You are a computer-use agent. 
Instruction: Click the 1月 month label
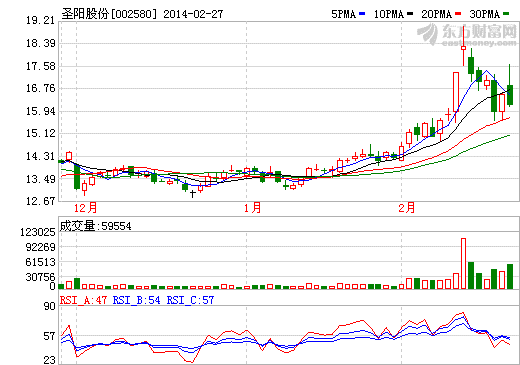pyautogui.click(x=252, y=208)
